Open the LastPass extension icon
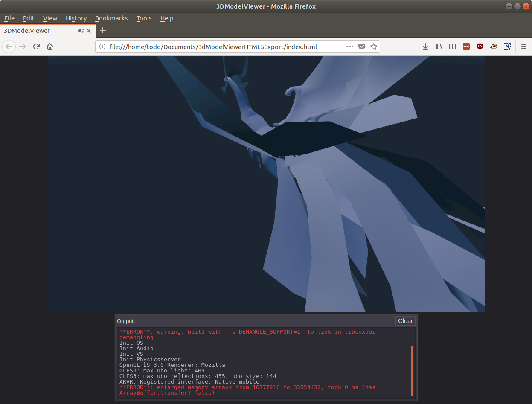Viewport: 532px width, 404px height. point(466,47)
